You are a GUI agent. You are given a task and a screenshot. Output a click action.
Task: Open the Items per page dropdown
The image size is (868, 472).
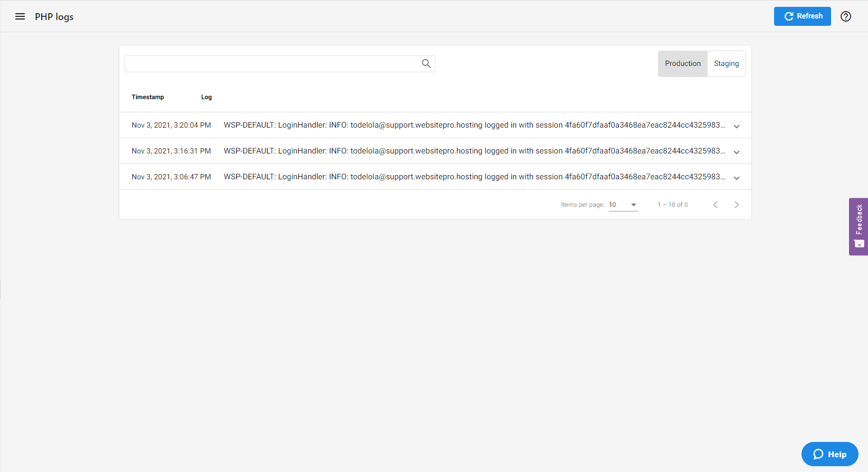tap(623, 205)
